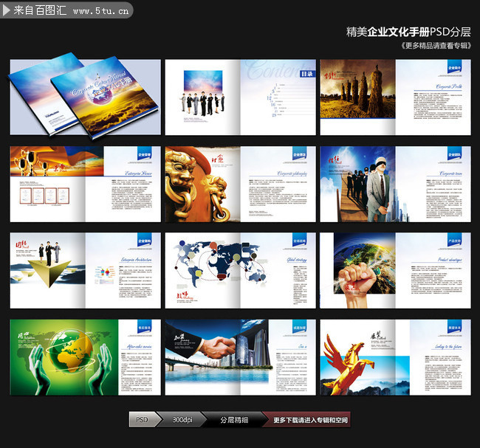Click the play triangle icon beside 来自百图汇

point(6,10)
